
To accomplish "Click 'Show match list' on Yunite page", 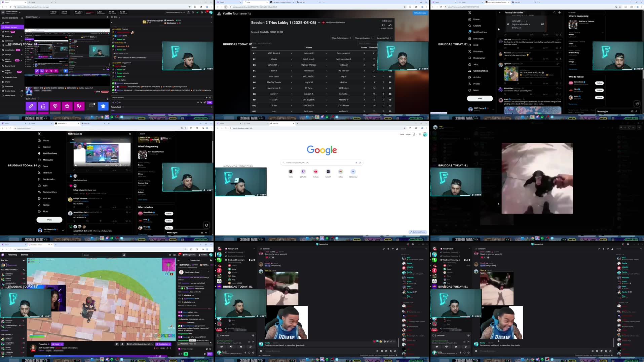I will pos(384,38).
